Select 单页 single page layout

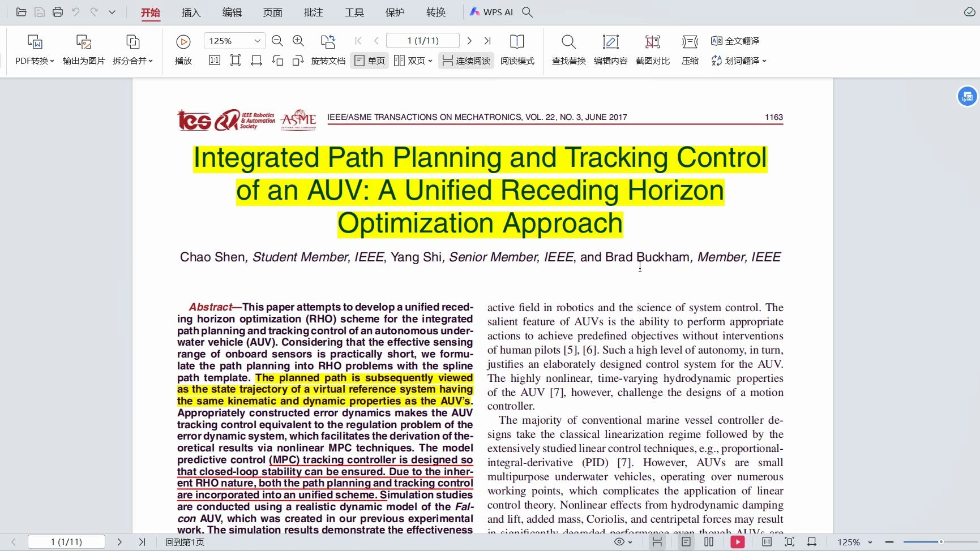coord(369,61)
